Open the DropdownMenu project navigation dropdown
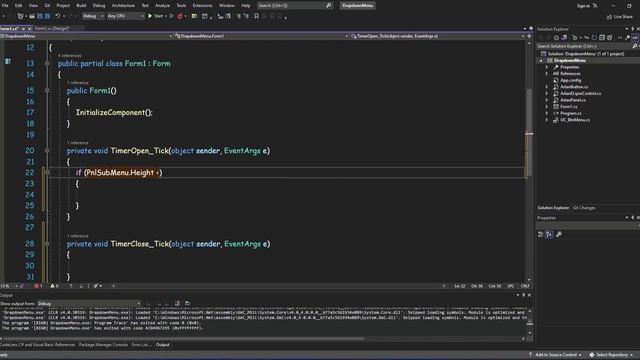 (87, 36)
